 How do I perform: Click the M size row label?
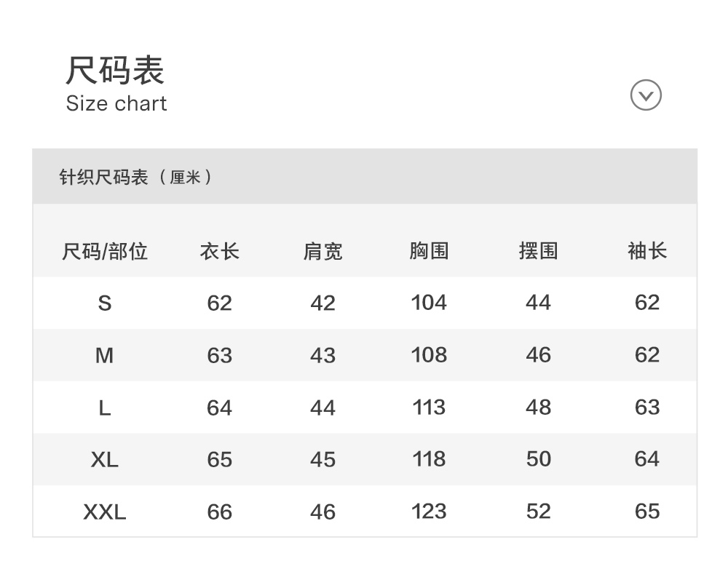click(105, 355)
